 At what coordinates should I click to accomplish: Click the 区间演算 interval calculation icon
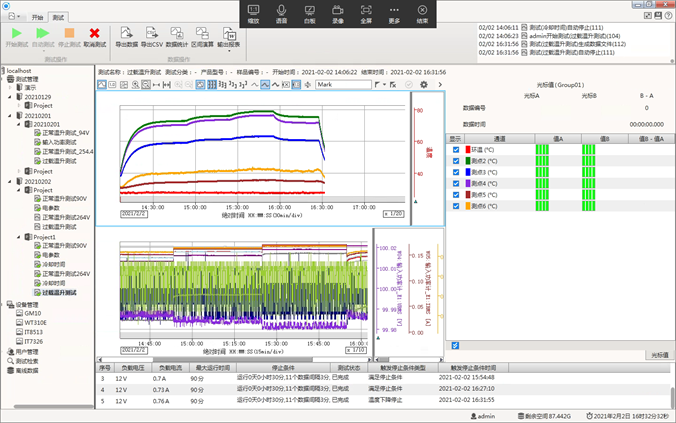click(x=203, y=34)
